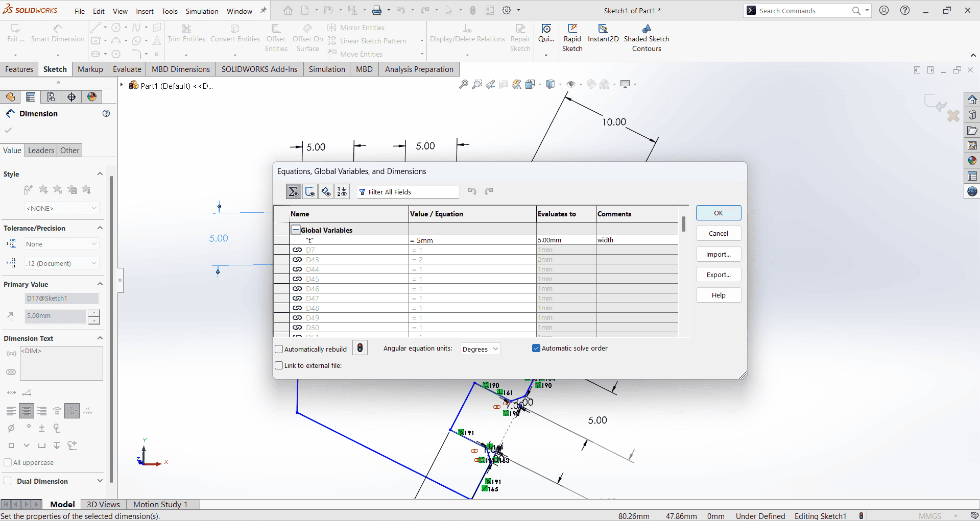Open the Motion Study 1 tab
This screenshot has width=980, height=521.
[160, 504]
